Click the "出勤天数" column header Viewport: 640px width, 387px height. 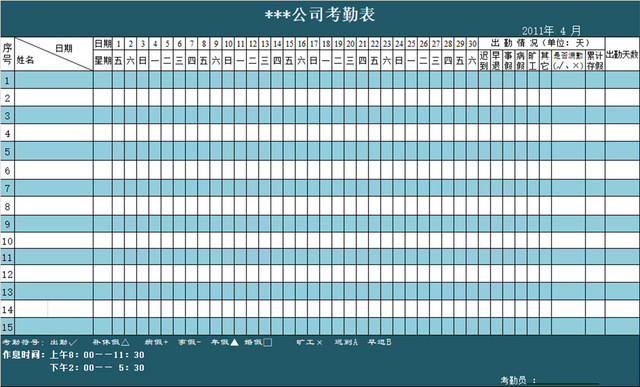(622, 54)
